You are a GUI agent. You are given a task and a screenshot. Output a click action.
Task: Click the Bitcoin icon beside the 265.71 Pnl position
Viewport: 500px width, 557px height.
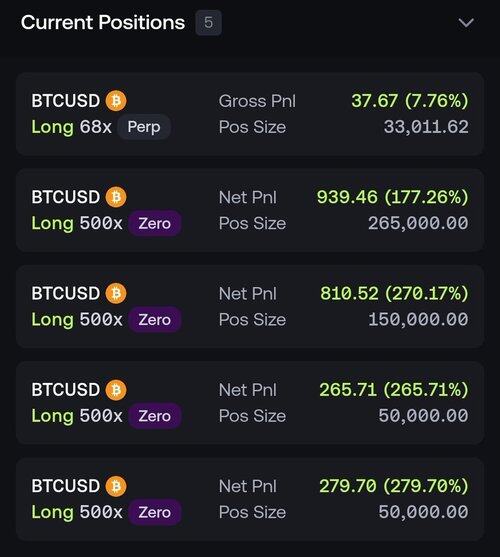(116, 389)
